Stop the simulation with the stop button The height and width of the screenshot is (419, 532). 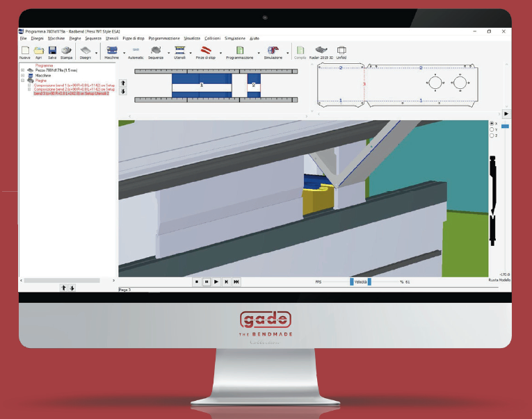click(x=197, y=281)
